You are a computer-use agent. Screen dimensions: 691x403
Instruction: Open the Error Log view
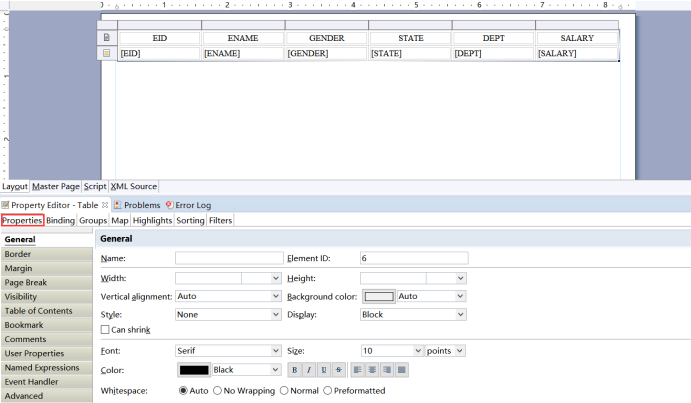[189, 205]
